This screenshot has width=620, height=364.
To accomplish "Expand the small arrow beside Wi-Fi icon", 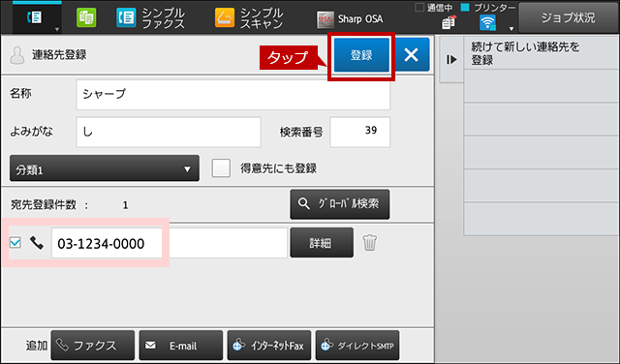I will coord(511,28).
